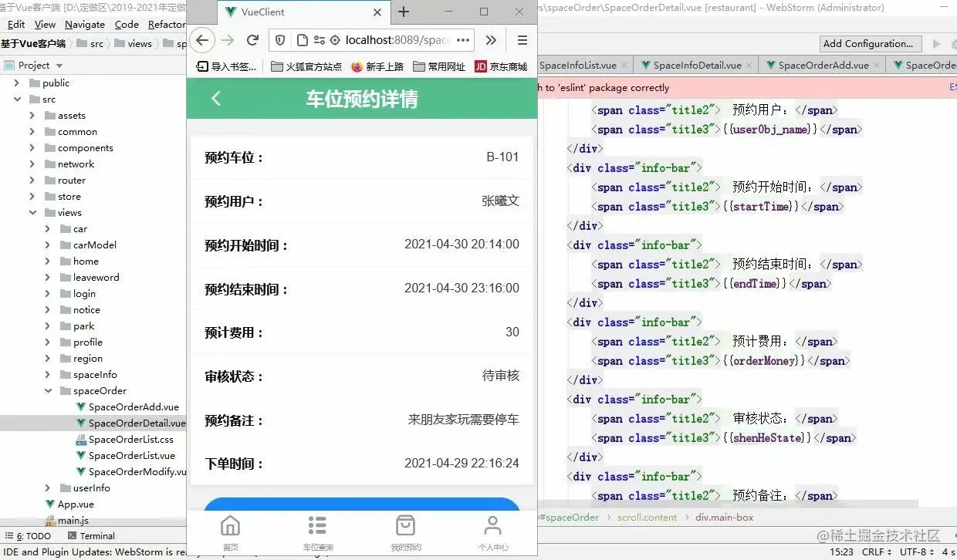Image resolution: width=957 pixels, height=560 pixels.
Task: Show more toolbar tools double chevron
Action: click(x=491, y=40)
